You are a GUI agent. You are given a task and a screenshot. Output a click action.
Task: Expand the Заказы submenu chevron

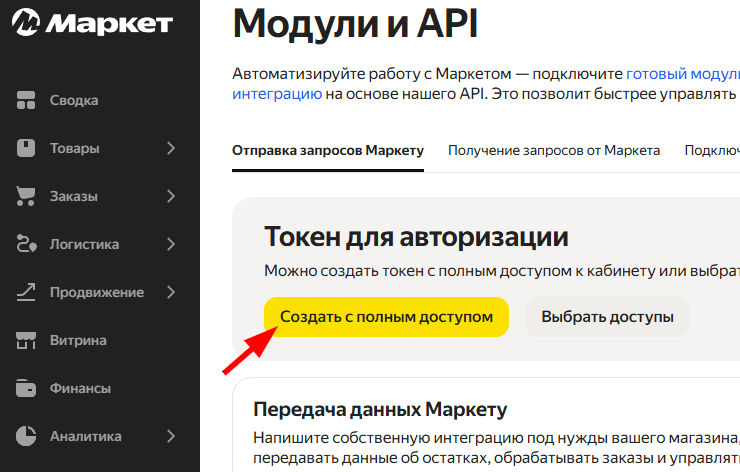coord(171,196)
